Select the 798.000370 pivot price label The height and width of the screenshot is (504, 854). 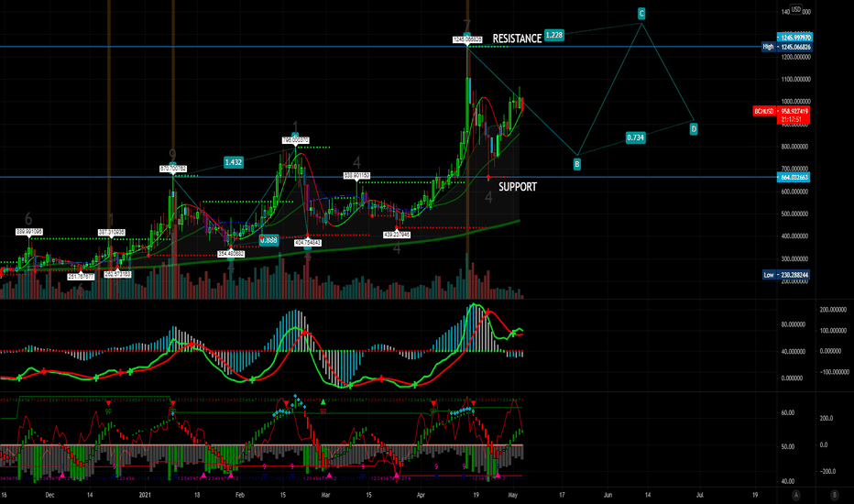click(295, 140)
